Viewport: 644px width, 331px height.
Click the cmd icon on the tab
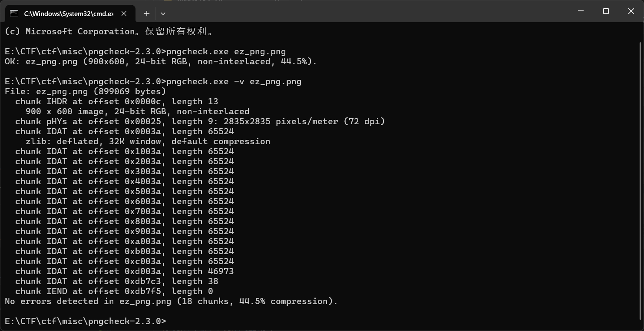click(x=14, y=13)
